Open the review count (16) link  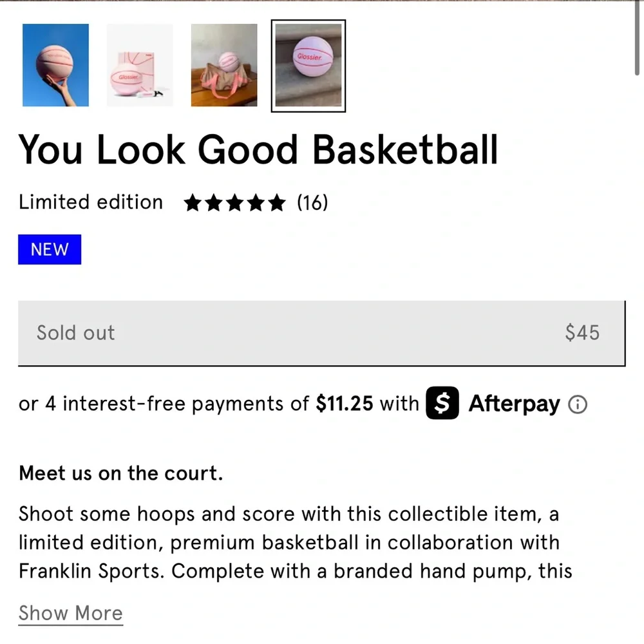314,203
